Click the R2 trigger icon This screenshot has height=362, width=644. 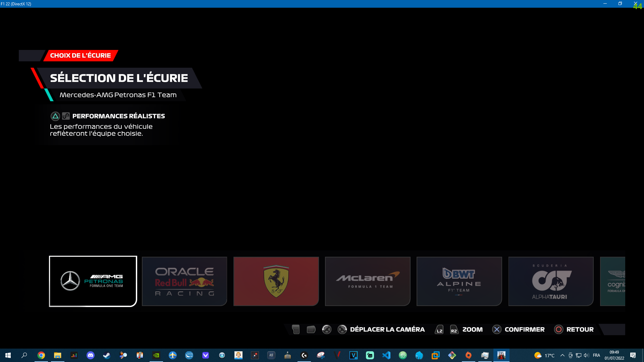pyautogui.click(x=454, y=329)
